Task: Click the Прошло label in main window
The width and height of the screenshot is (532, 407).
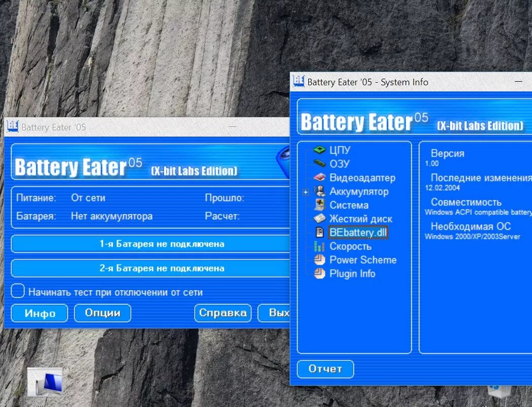Action: tap(225, 198)
